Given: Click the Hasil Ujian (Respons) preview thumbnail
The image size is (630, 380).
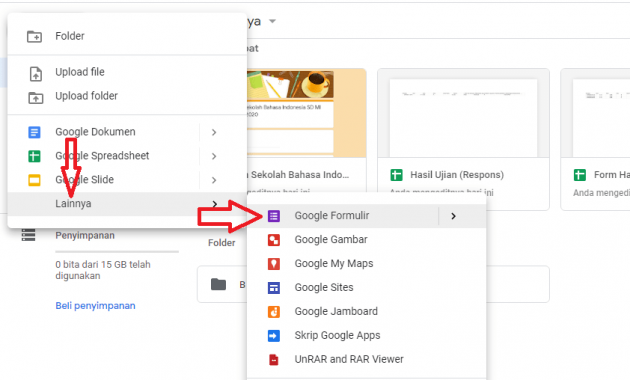Looking at the screenshot, I should pyautogui.click(x=463, y=114).
